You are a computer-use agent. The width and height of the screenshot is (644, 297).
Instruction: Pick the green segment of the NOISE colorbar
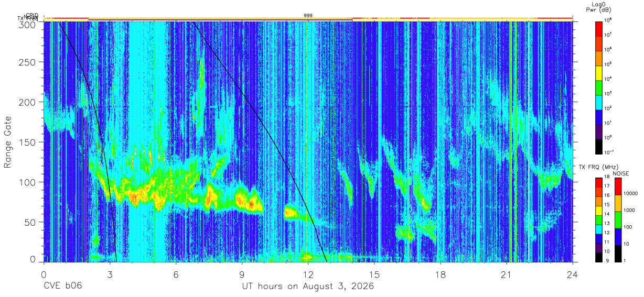tap(618, 220)
